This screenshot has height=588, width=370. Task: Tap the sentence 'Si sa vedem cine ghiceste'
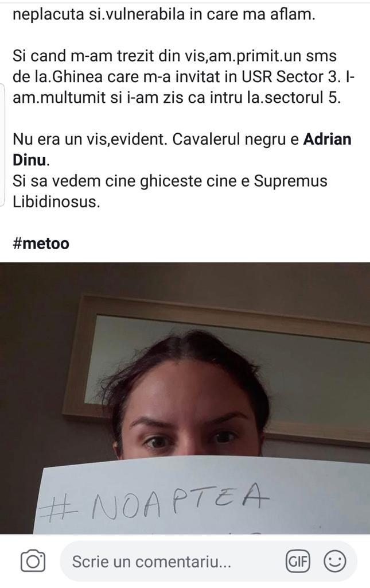(x=170, y=191)
